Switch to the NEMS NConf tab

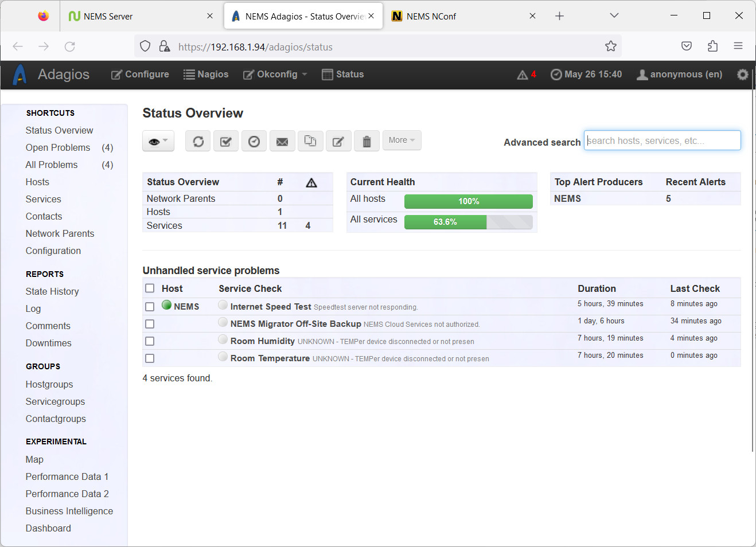[x=465, y=16]
